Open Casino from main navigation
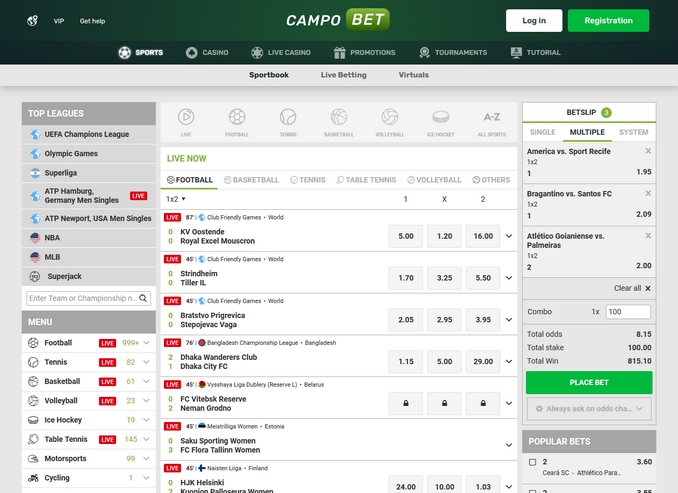 click(x=207, y=52)
